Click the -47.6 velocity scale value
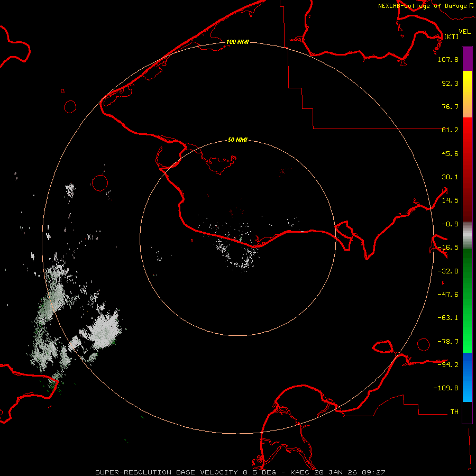 [448, 295]
